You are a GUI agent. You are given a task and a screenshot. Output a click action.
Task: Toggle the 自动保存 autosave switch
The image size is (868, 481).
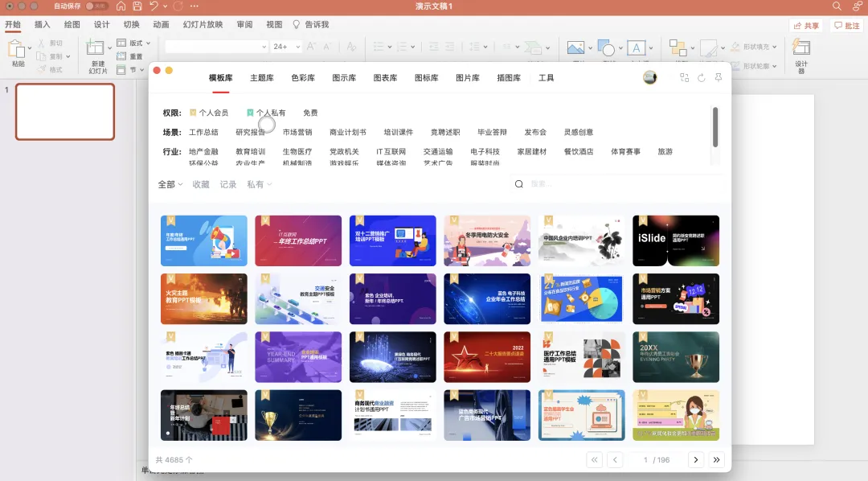[x=97, y=6]
